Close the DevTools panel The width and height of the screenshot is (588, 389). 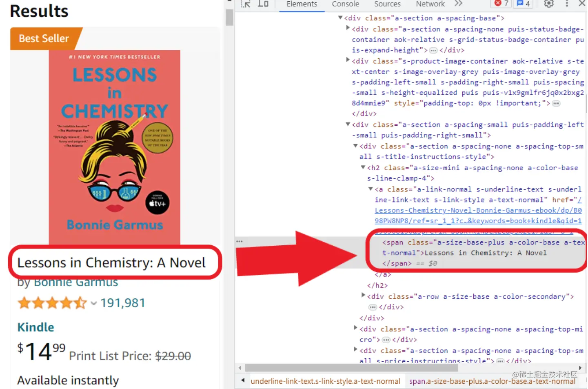coord(582,4)
